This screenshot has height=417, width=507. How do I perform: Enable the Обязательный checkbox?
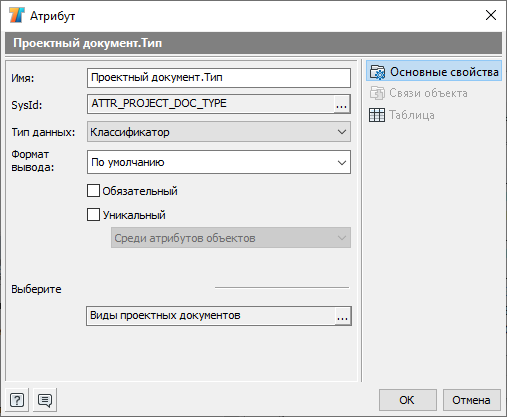[93, 191]
